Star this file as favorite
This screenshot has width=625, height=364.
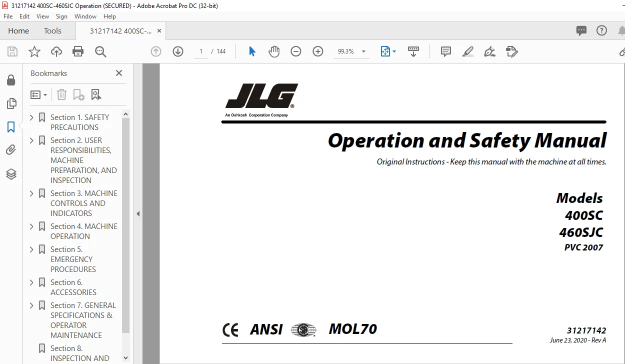[34, 51]
